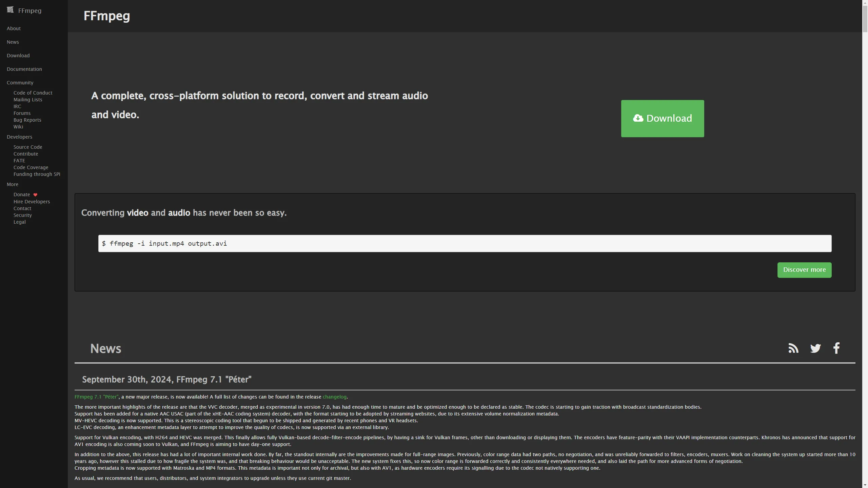Open the Bug Reports link
This screenshot has width=868, height=488.
coord(27,120)
